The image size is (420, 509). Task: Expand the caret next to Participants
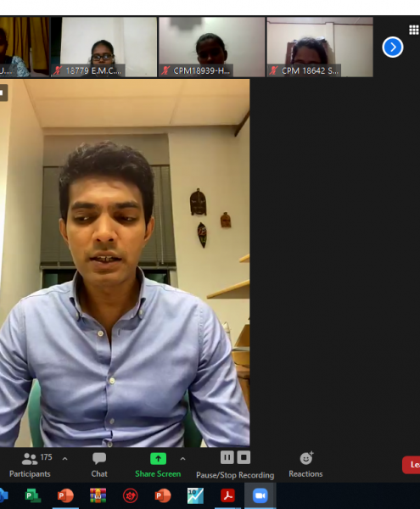point(65,459)
